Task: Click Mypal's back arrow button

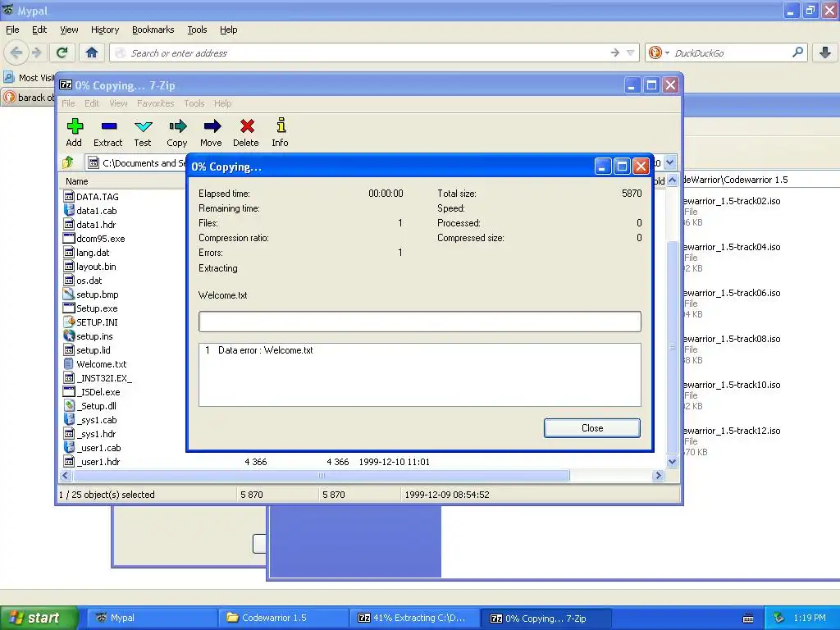Action: [16, 52]
